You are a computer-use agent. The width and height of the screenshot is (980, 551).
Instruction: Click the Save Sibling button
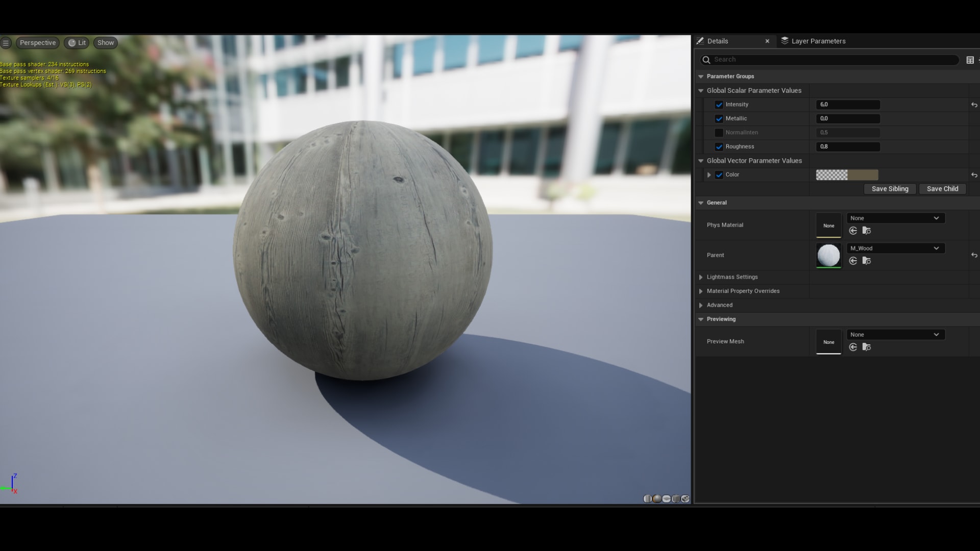coord(890,189)
